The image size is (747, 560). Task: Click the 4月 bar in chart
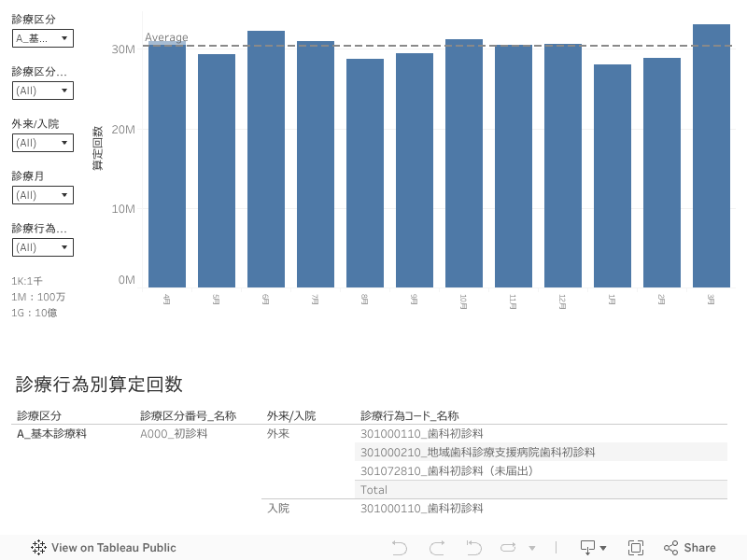coord(167,165)
